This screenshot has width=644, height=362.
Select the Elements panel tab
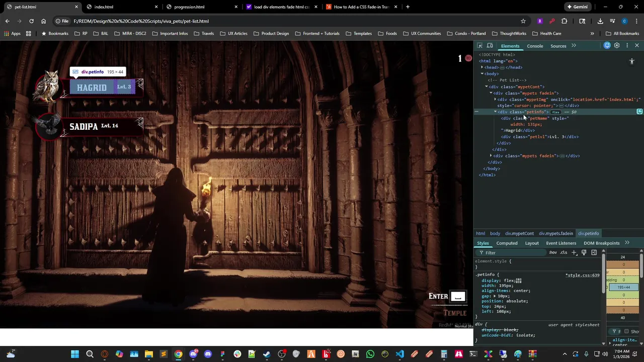510,46
